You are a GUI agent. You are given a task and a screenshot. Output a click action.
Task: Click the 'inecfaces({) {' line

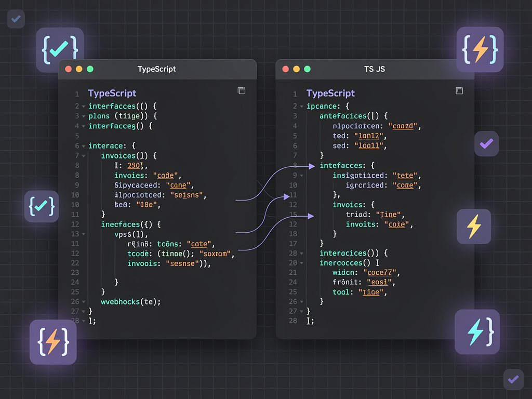pos(131,224)
